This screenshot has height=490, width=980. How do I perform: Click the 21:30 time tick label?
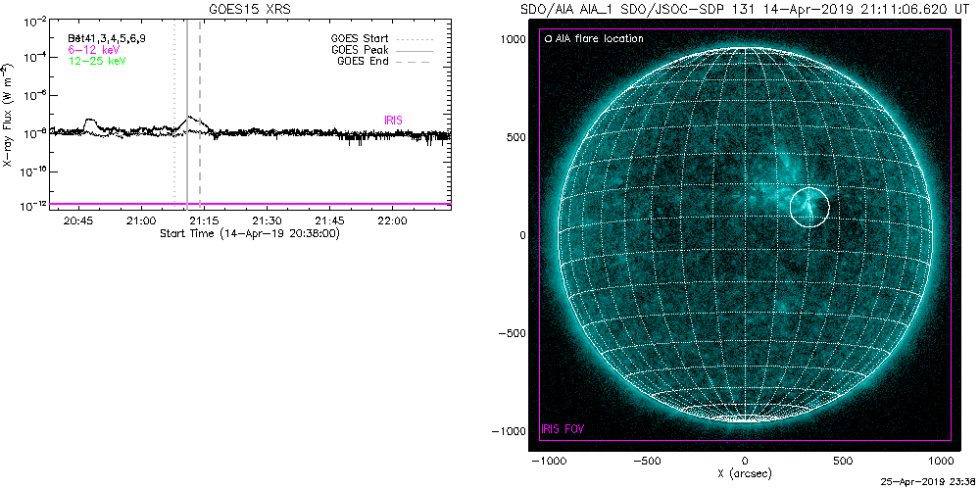click(x=268, y=221)
